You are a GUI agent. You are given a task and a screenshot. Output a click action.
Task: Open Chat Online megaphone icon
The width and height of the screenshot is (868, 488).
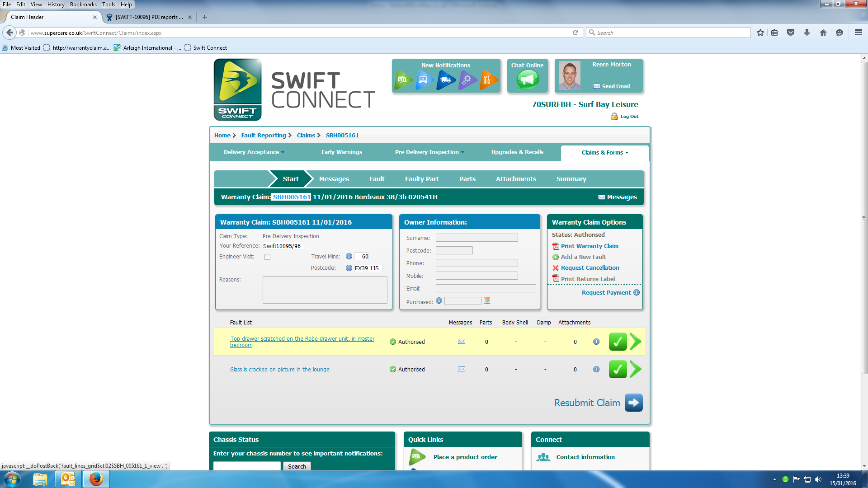point(528,80)
